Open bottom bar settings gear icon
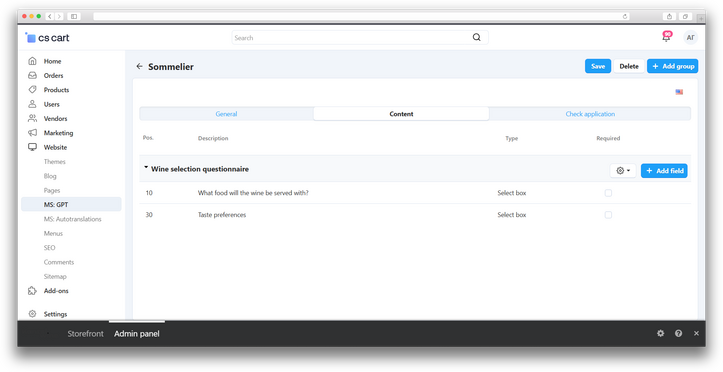The height and width of the screenshot is (372, 723). pyautogui.click(x=661, y=333)
